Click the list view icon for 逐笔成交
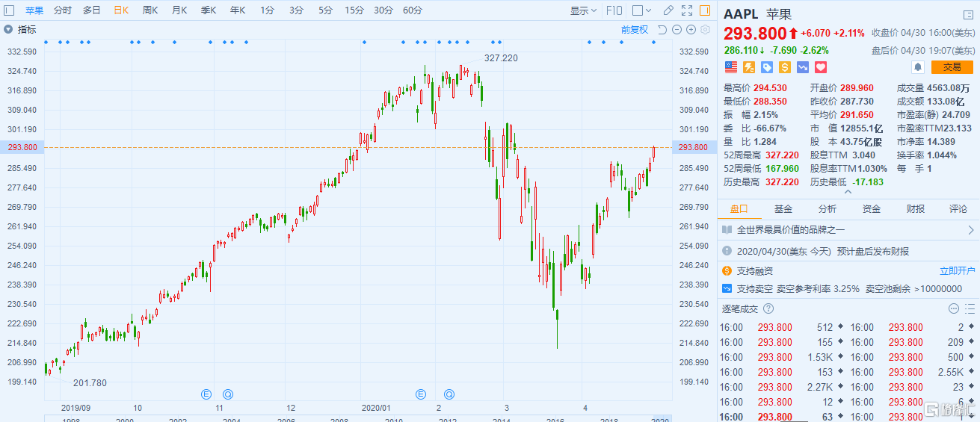The width and height of the screenshot is (980, 422). (x=970, y=308)
